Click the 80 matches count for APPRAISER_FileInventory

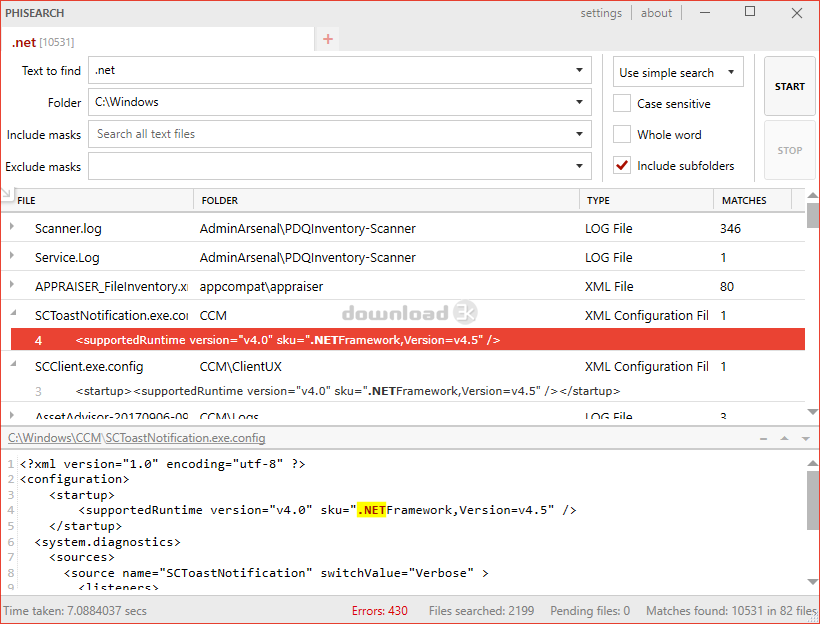[727, 287]
